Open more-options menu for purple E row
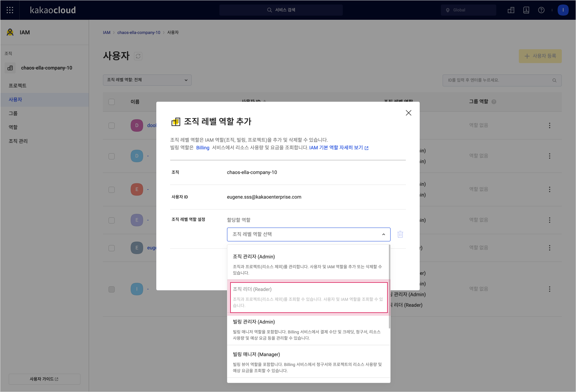 click(549, 220)
